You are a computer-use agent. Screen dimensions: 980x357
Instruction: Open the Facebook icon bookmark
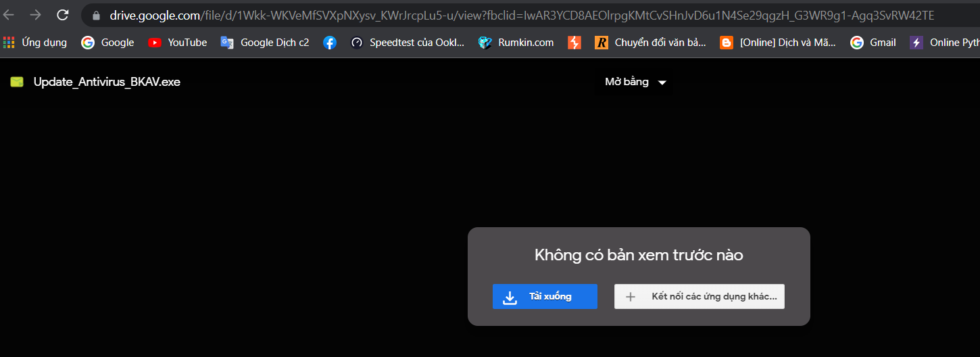click(330, 43)
